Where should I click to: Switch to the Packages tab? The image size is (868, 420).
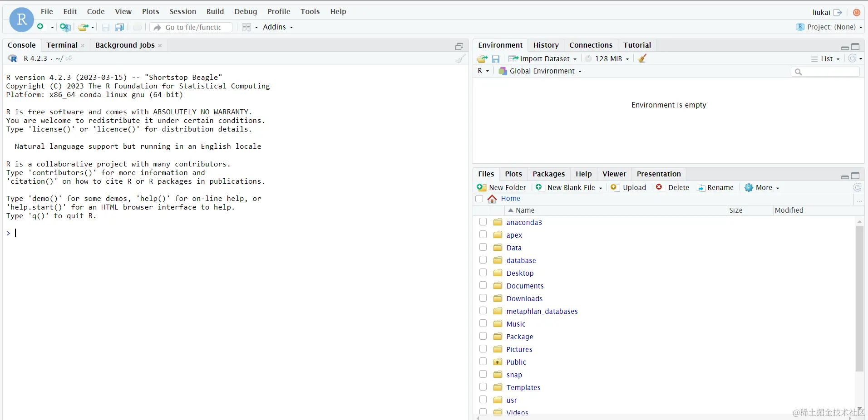tap(549, 174)
